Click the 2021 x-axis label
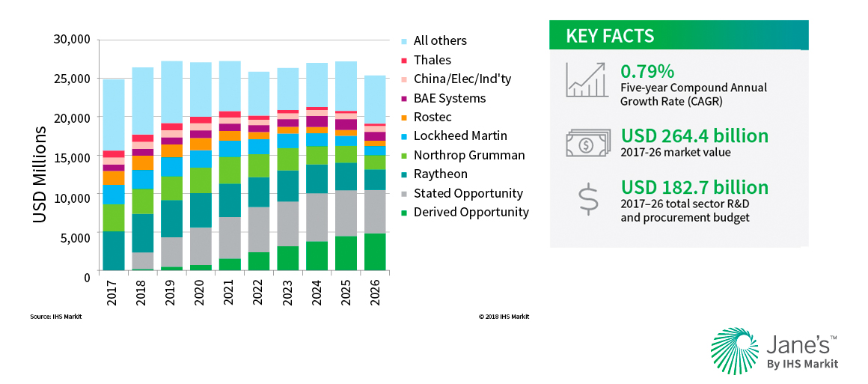Viewport: 868px width, 384px height. pyautogui.click(x=229, y=294)
